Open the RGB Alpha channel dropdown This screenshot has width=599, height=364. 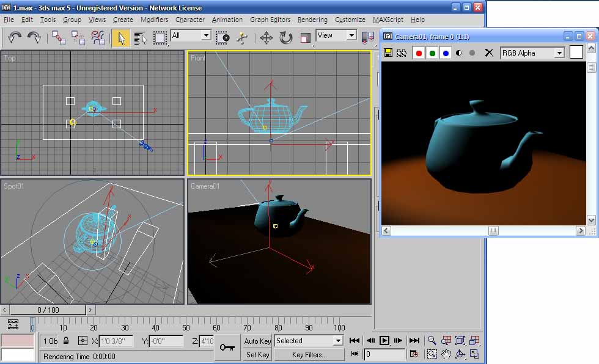pos(532,53)
